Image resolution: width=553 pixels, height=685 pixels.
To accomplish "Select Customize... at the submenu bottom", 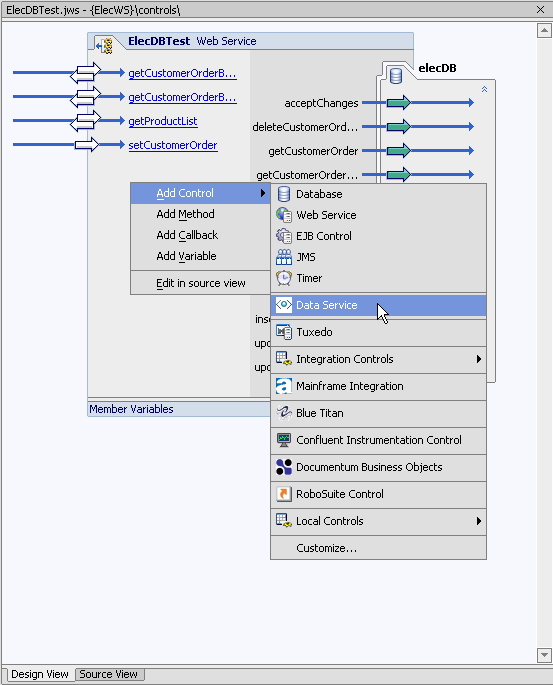I will tap(378, 548).
